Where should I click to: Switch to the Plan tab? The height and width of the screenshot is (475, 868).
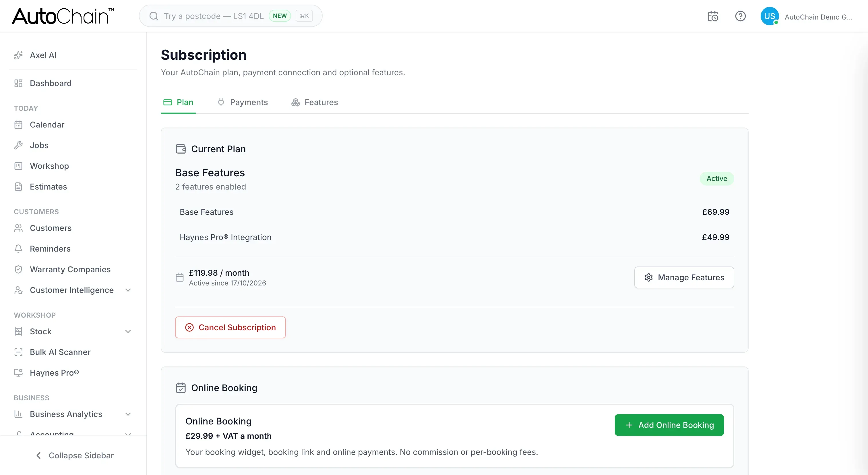click(x=178, y=102)
